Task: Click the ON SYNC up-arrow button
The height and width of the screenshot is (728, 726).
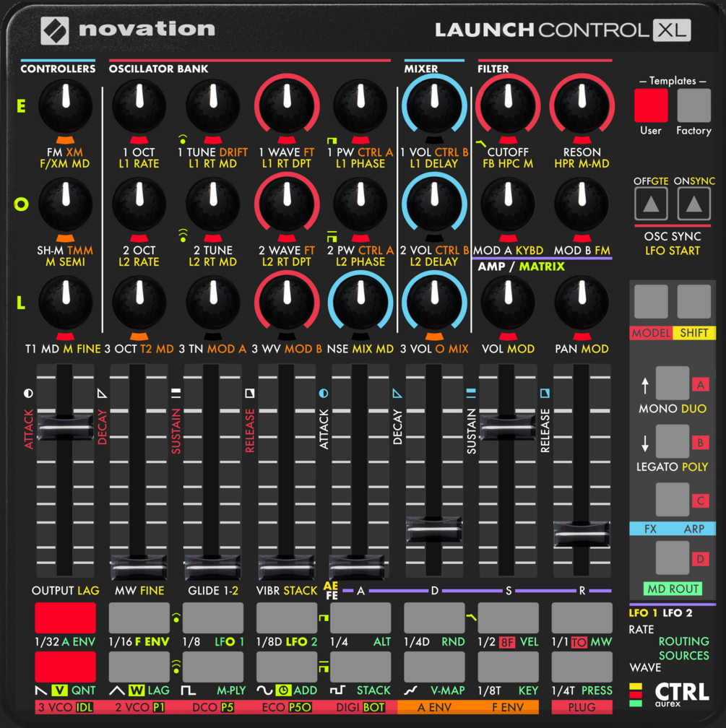Action: point(694,204)
